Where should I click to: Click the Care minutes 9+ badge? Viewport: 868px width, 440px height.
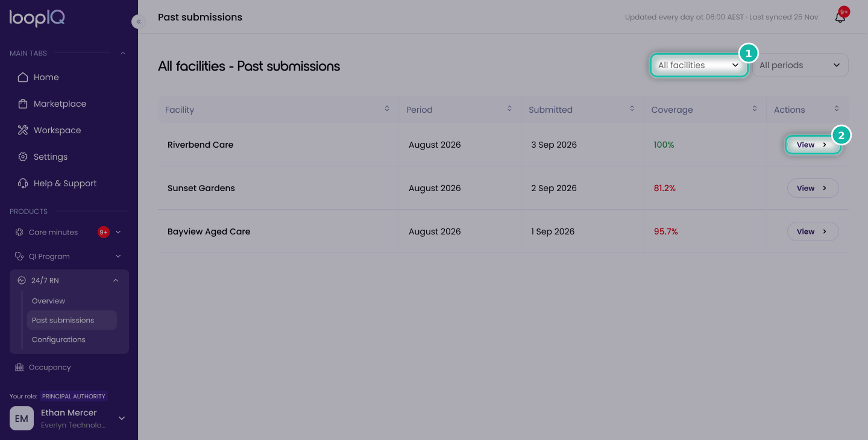(104, 232)
